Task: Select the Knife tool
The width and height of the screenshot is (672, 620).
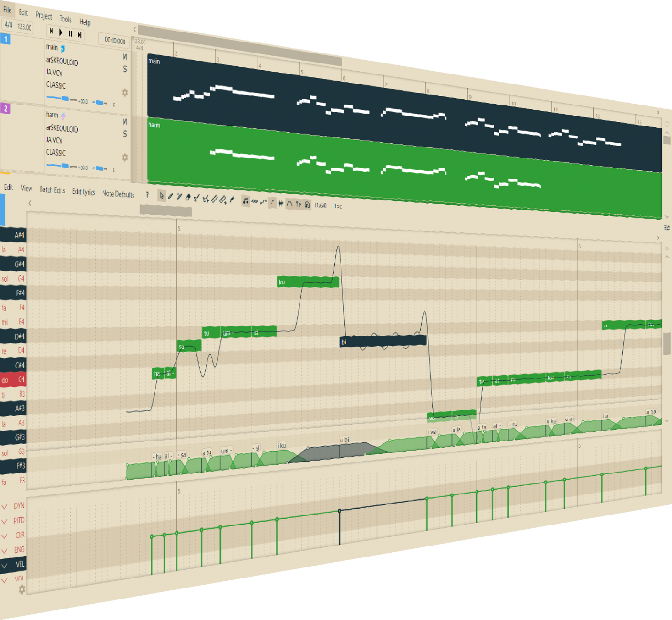Action: (232, 200)
